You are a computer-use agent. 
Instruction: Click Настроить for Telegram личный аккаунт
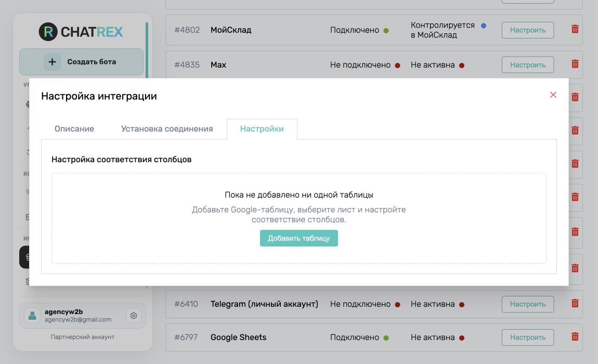[528, 304]
